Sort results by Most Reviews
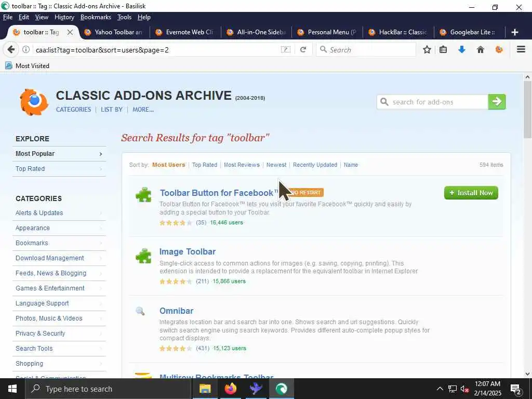Screen dimensions: 532x399 [242, 165]
